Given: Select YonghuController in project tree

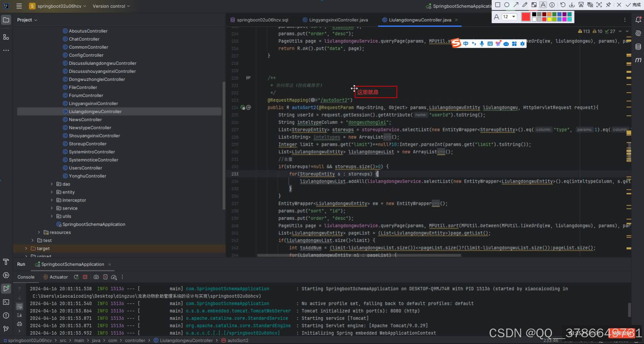Looking at the screenshot, I should point(84,176).
